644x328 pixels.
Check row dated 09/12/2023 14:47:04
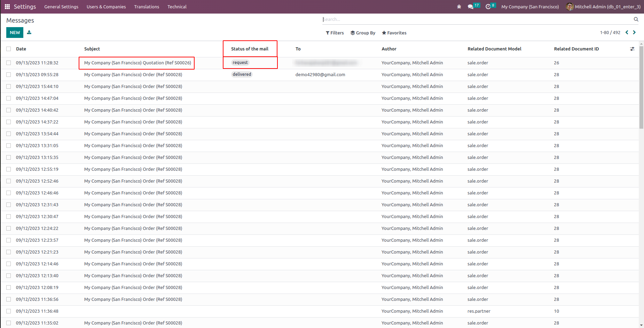point(9,98)
